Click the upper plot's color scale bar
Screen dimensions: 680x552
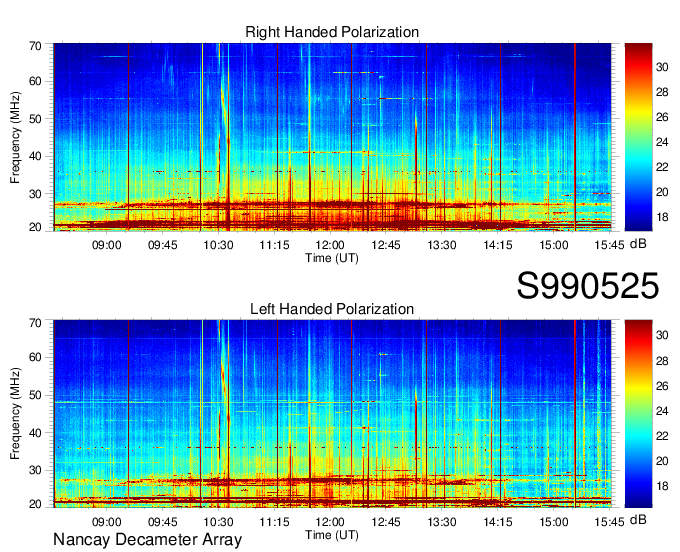tap(638, 137)
